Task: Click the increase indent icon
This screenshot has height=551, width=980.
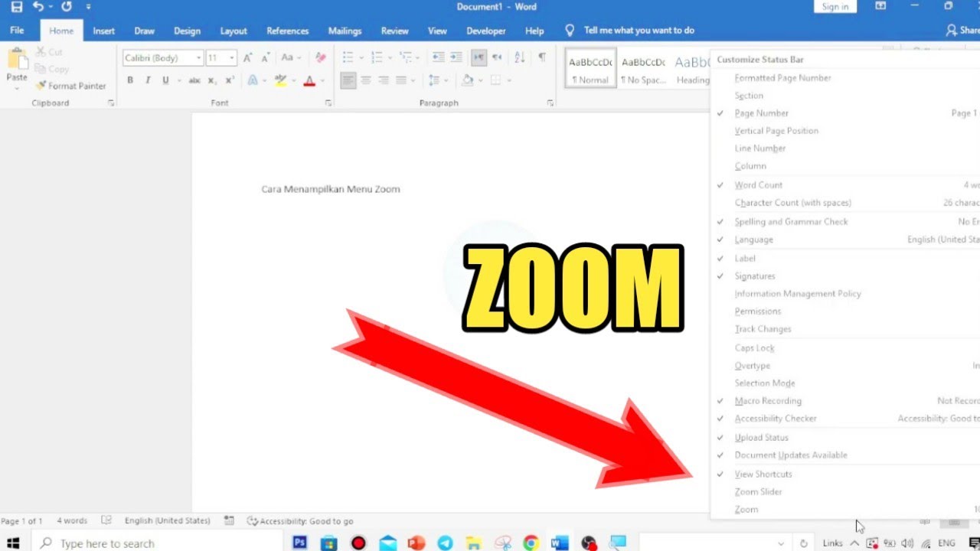Action: pyautogui.click(x=456, y=58)
